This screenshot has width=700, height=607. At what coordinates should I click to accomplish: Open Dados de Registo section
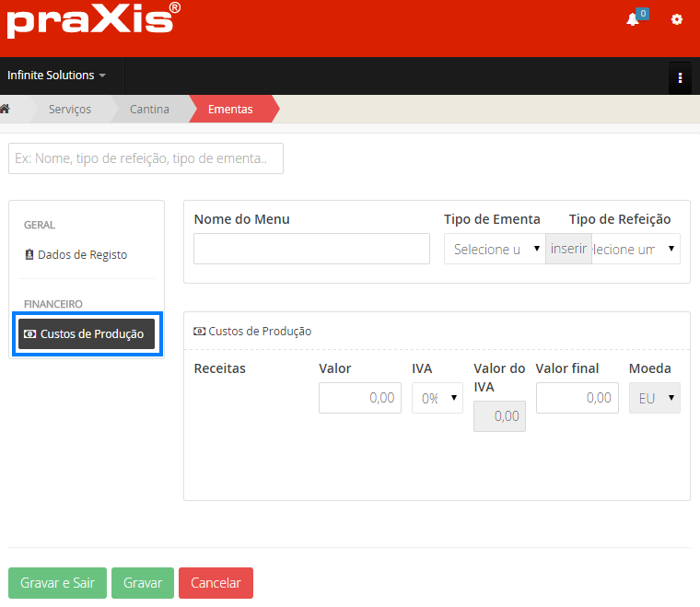pyautogui.click(x=82, y=255)
